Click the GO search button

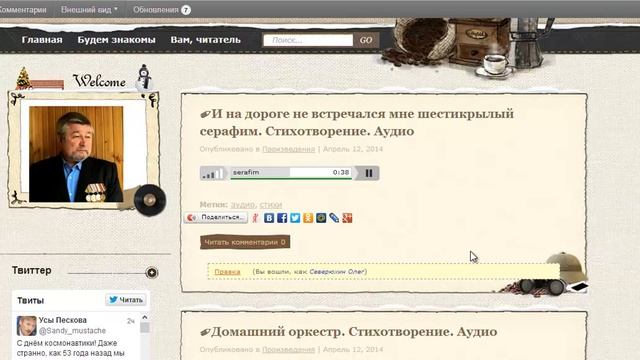[366, 40]
